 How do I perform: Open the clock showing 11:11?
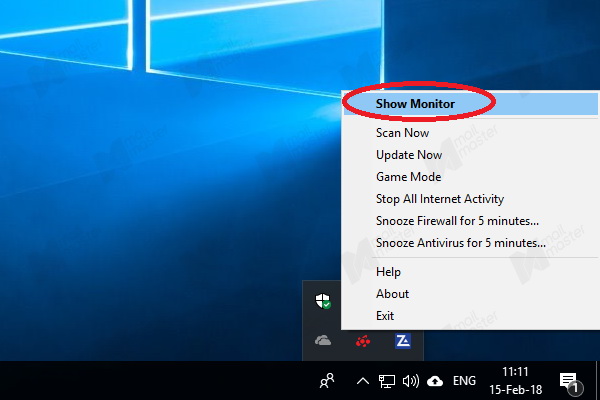click(515, 381)
